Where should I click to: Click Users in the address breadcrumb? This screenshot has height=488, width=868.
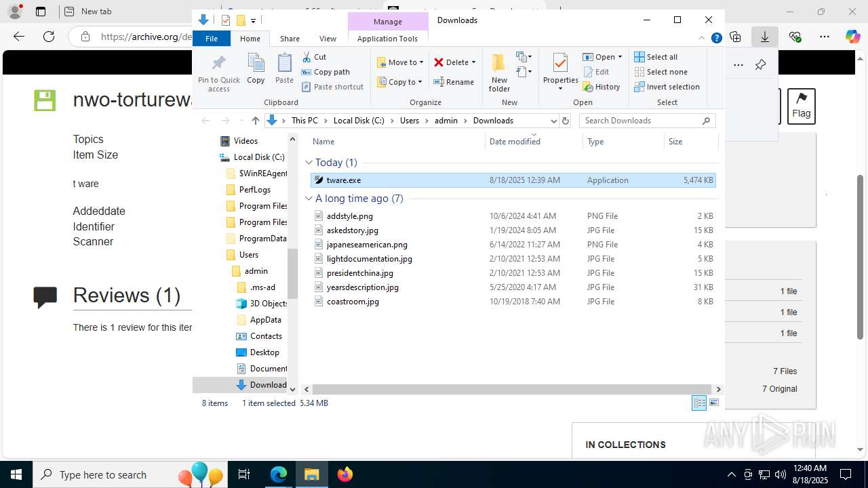[x=410, y=121]
